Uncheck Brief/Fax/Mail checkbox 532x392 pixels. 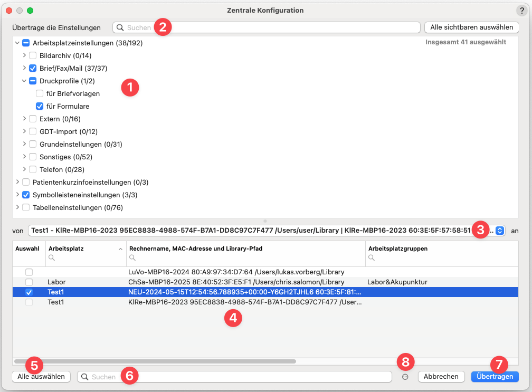pyautogui.click(x=33, y=68)
